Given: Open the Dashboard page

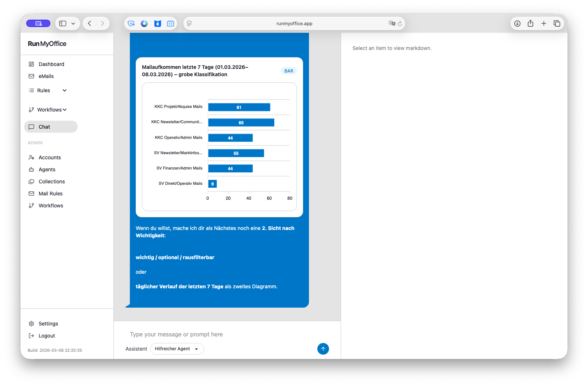Looking at the screenshot, I should (x=51, y=64).
